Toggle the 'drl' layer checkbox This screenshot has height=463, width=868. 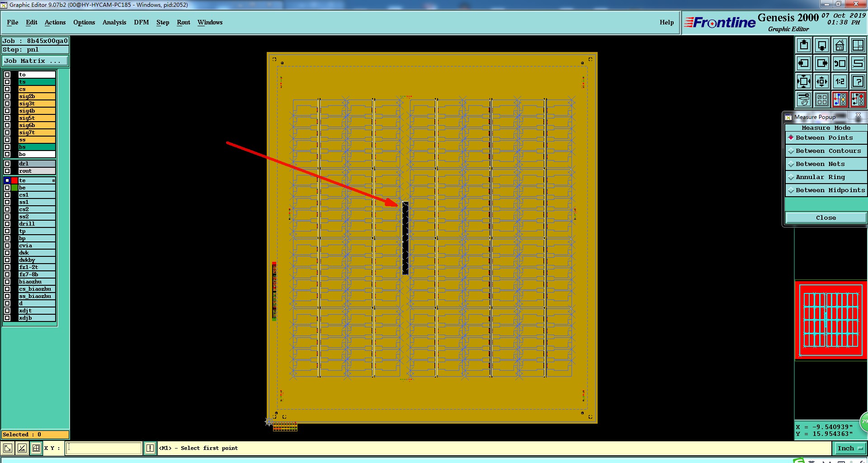tap(7, 164)
